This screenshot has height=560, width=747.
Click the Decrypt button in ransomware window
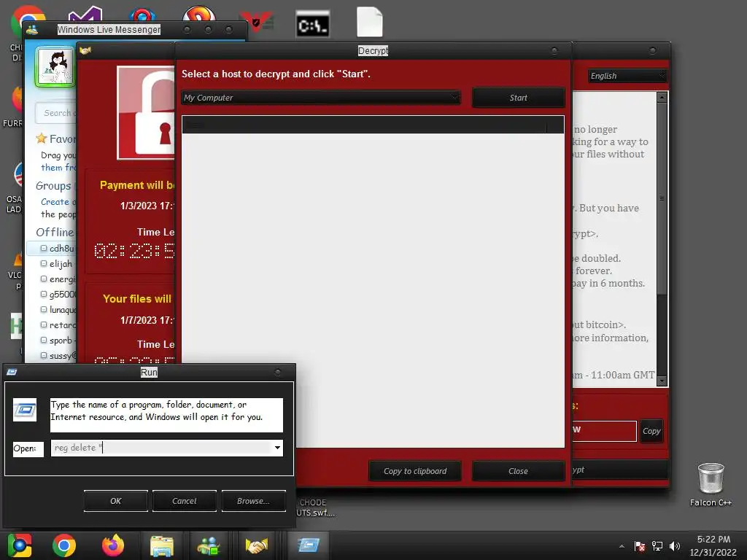pyautogui.click(x=620, y=470)
